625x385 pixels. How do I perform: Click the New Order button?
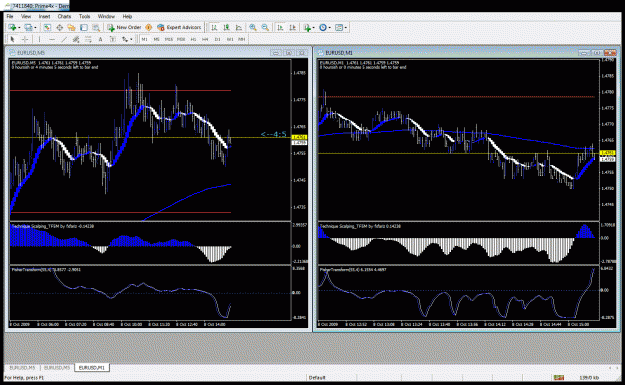(124, 28)
